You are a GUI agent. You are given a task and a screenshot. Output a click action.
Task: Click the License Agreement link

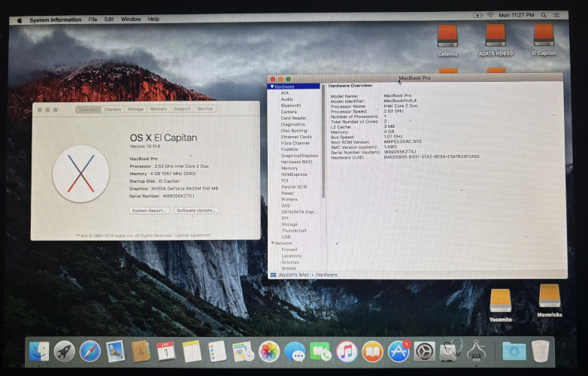194,235
